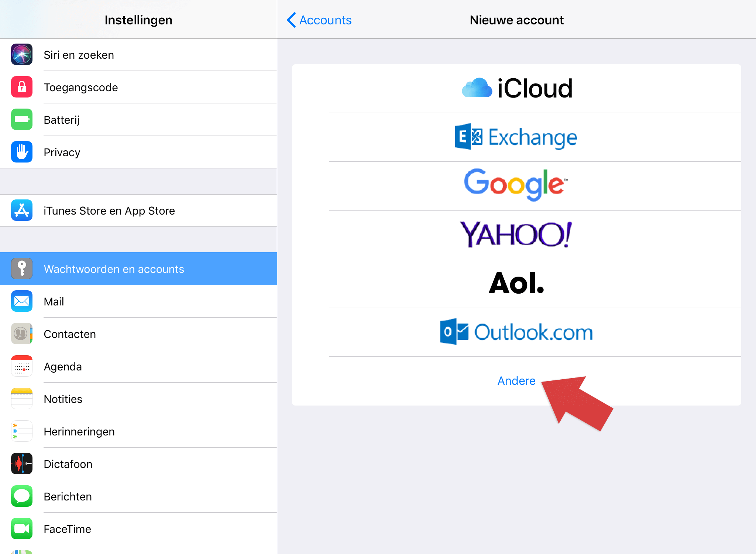Tap the green Berichten bubble icon
Image resolution: width=756 pixels, height=554 pixels.
point(22,496)
